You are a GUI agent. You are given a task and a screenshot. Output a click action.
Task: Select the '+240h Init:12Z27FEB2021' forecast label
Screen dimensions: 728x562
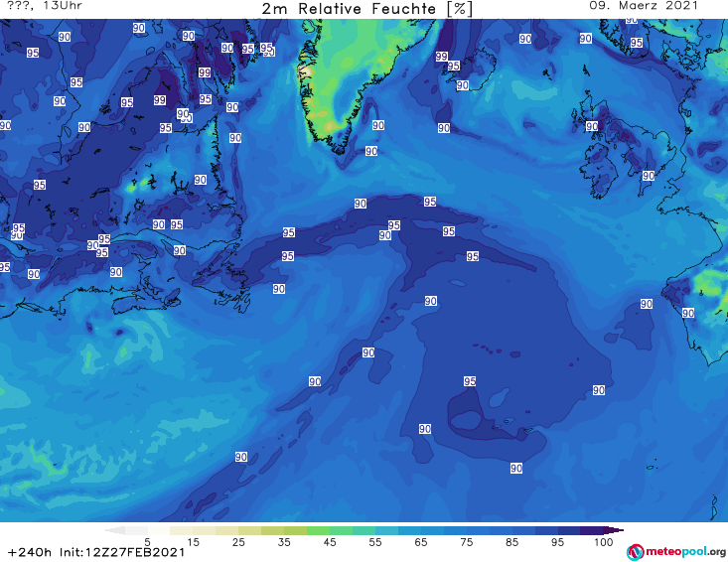pyautogui.click(x=96, y=552)
